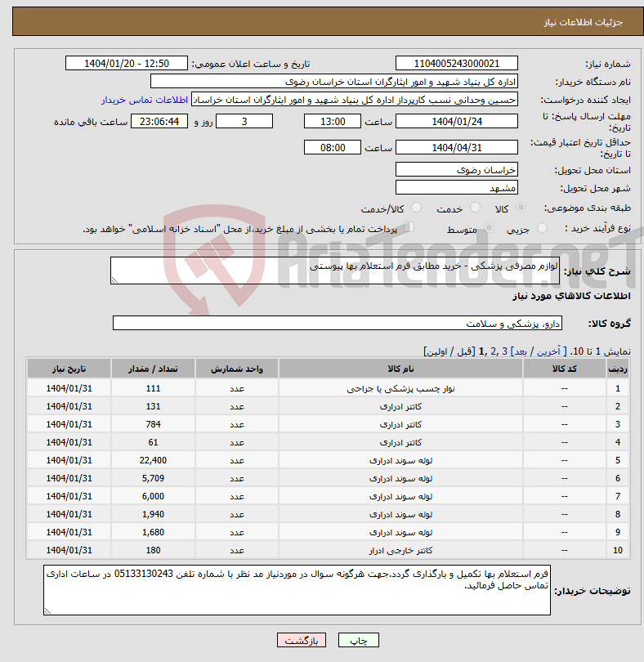Screen dimensions: 644x662
Task: Click quantity value 784
Action: coord(153,424)
